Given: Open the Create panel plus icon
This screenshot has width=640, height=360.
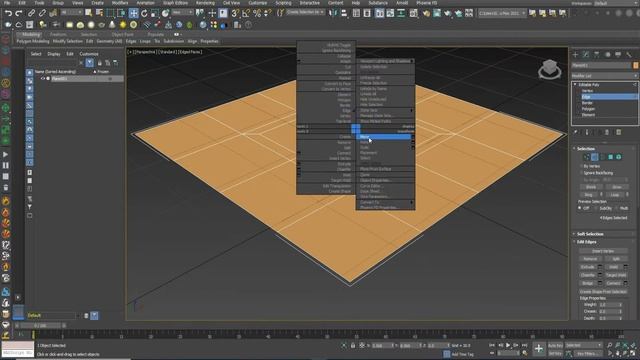Looking at the screenshot, I should 575,54.
